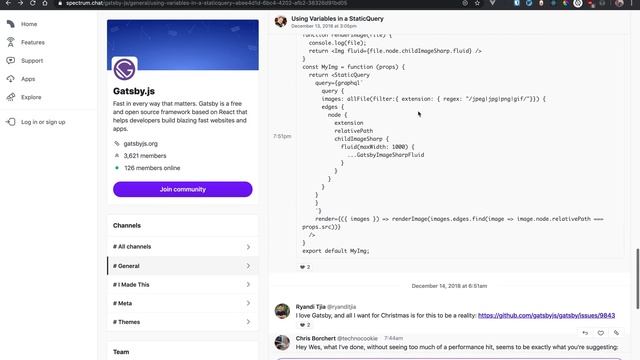Click the Home sidebar icon
The image size is (640, 360).
11,24
